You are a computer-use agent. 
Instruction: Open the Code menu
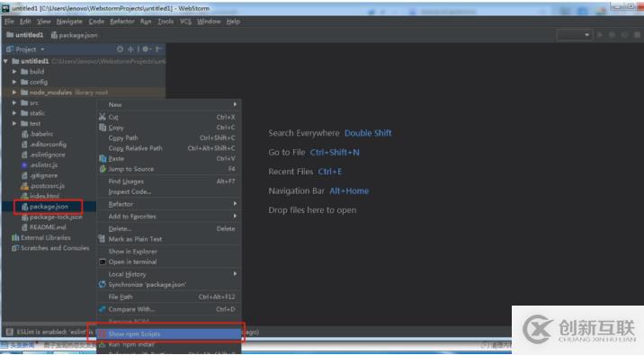coord(96,22)
